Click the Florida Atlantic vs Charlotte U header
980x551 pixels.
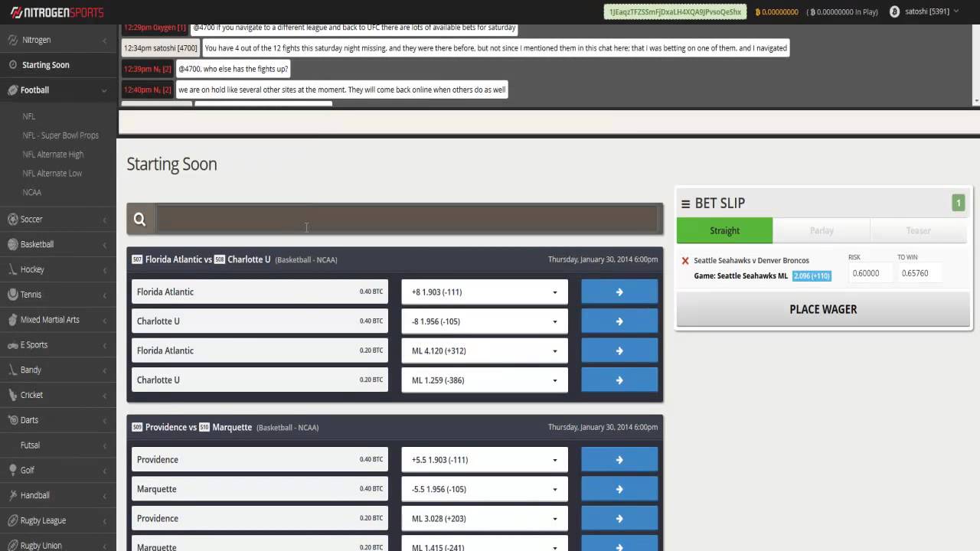[x=395, y=259]
